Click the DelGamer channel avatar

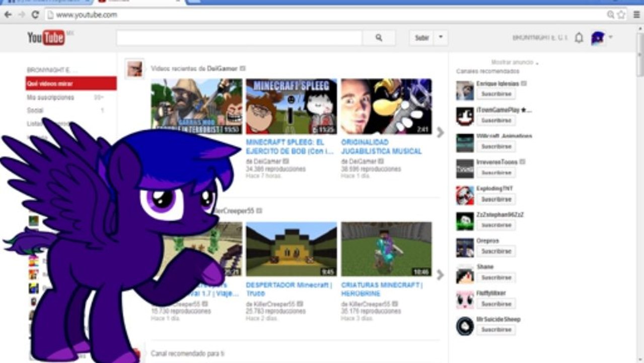[134, 69]
